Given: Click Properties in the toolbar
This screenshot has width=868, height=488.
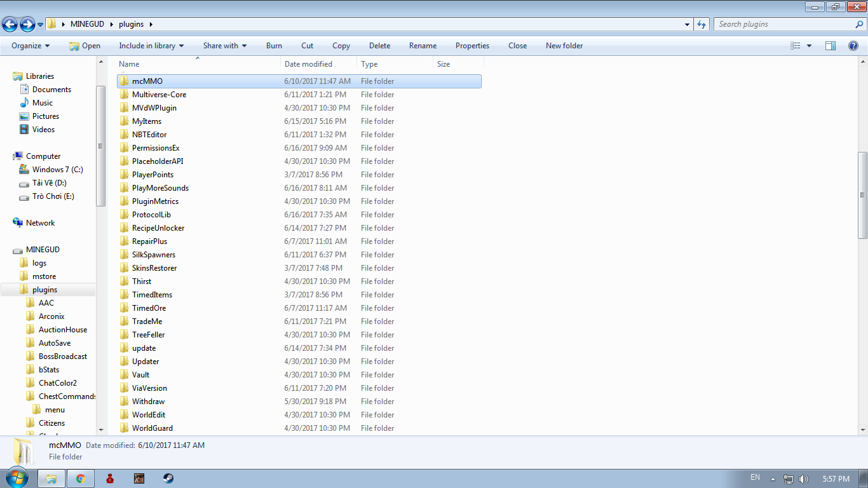Looking at the screenshot, I should tap(473, 46).
